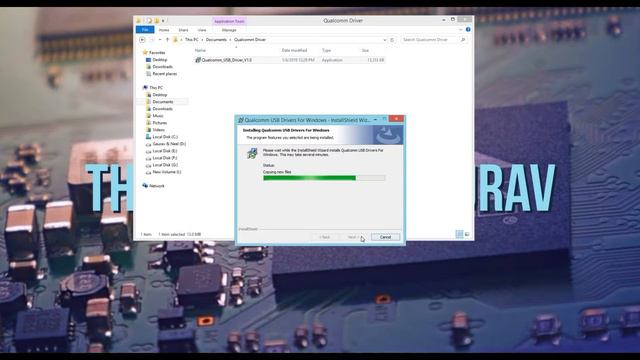Open Desktop under Favorites

point(160,60)
